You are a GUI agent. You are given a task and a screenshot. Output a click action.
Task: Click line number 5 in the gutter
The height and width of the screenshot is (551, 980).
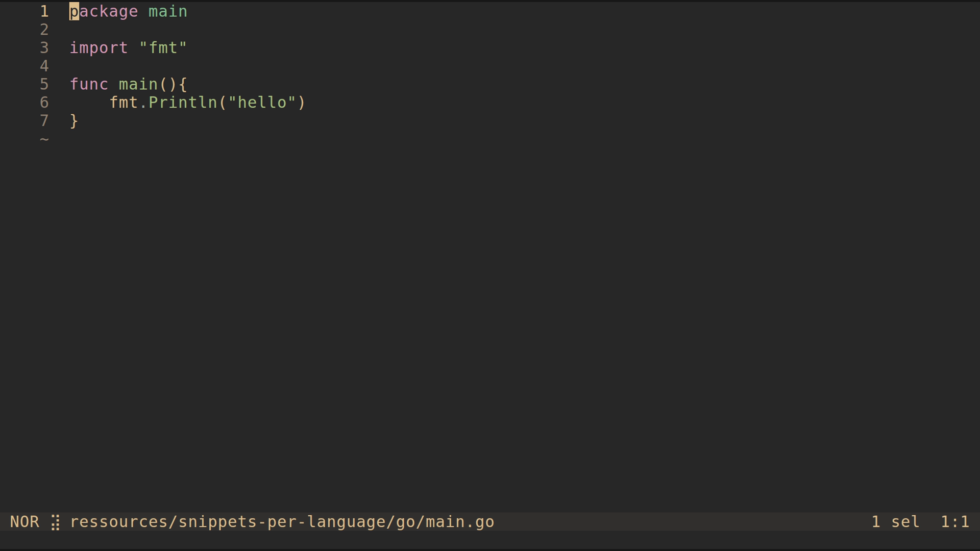pyautogui.click(x=44, y=84)
